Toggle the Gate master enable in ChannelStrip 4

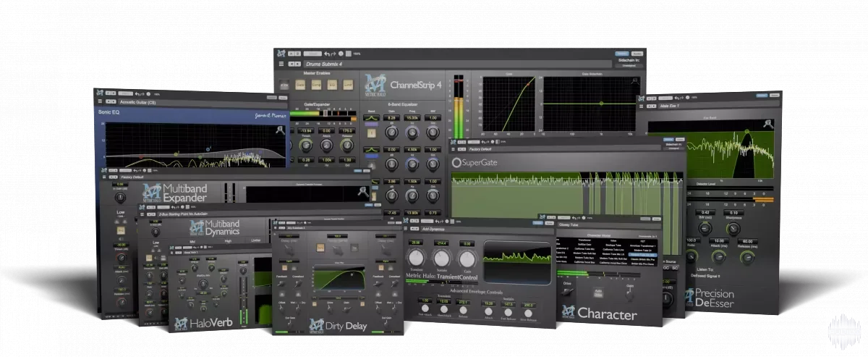300,85
